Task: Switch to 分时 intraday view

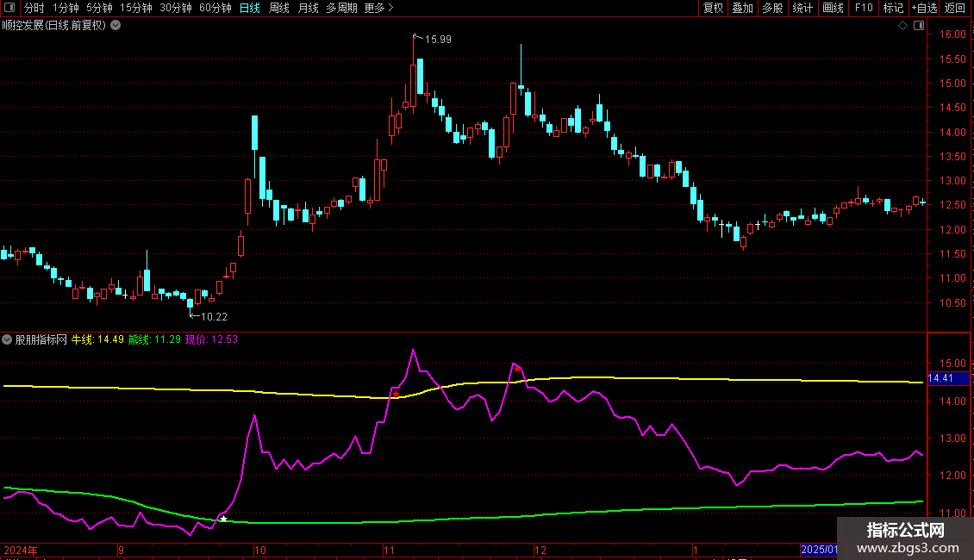Action: pyautogui.click(x=34, y=8)
